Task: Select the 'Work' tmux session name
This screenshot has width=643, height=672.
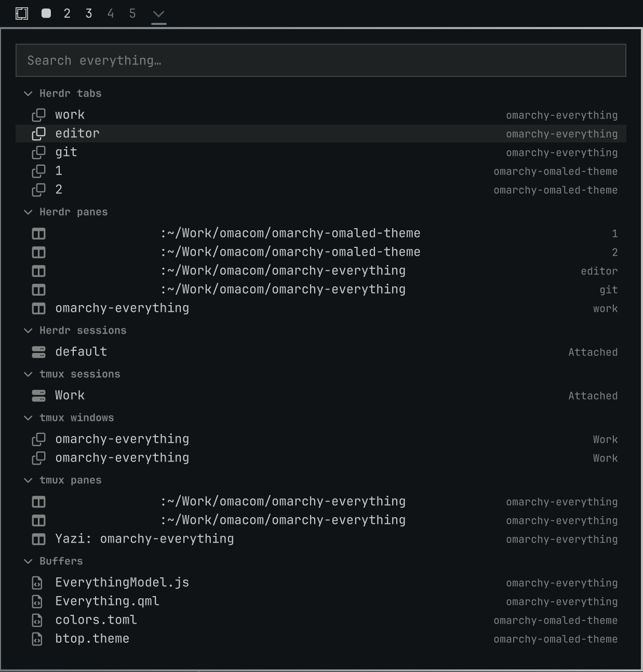Action: click(x=70, y=396)
